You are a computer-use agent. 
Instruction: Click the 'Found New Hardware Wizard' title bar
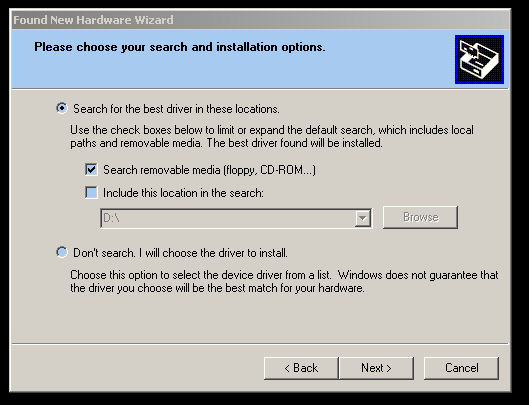point(260,20)
